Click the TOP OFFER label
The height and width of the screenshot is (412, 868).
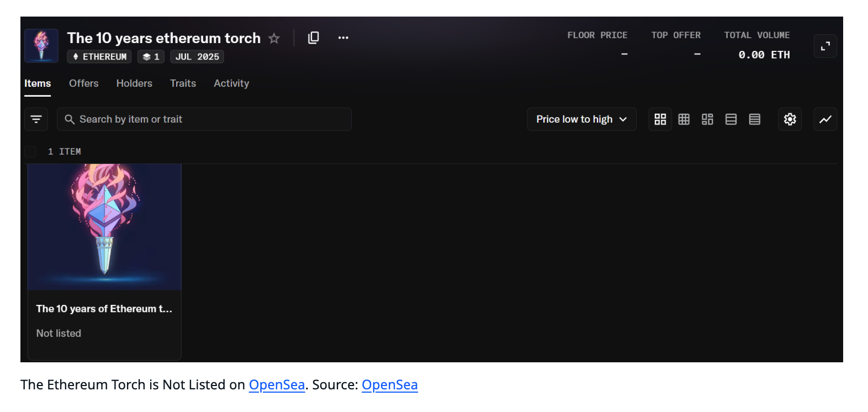676,35
